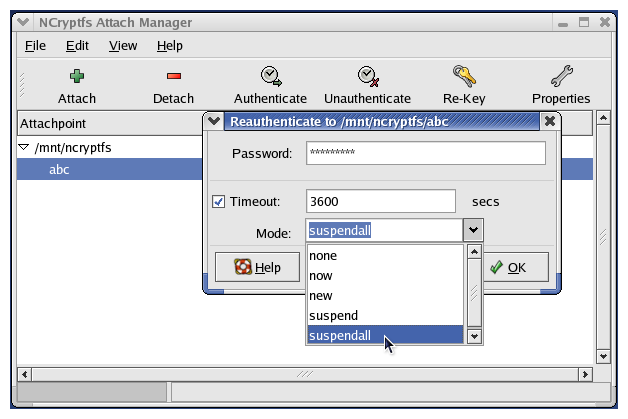628x419 pixels.
Task: Click the red minus Detach icon
Action: pyautogui.click(x=174, y=76)
